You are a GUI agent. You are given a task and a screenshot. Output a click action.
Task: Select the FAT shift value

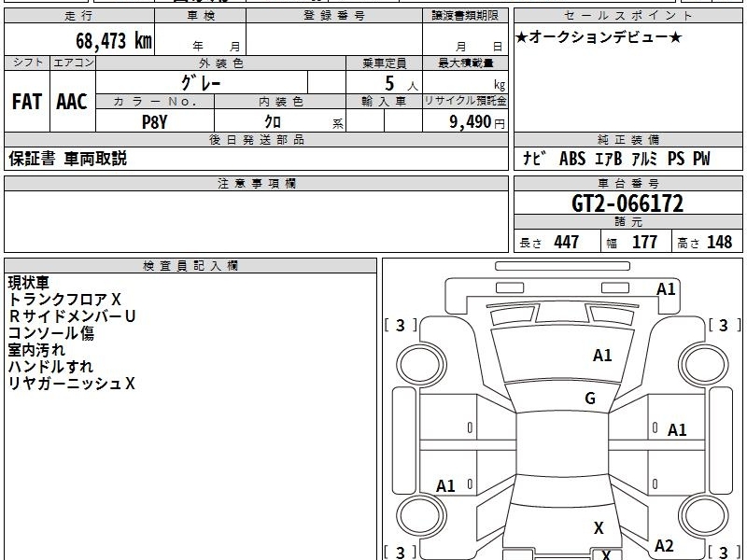tap(27, 102)
